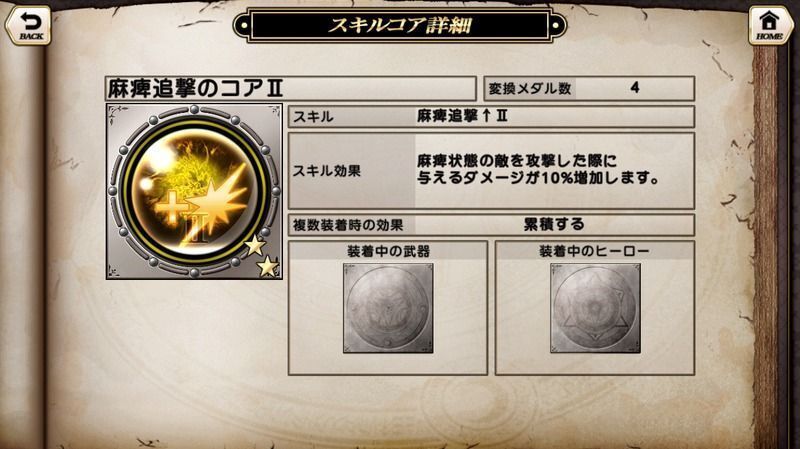Tap the empty equipped hero slot emblem
Viewport: 800px width, 449px height.
pos(595,308)
